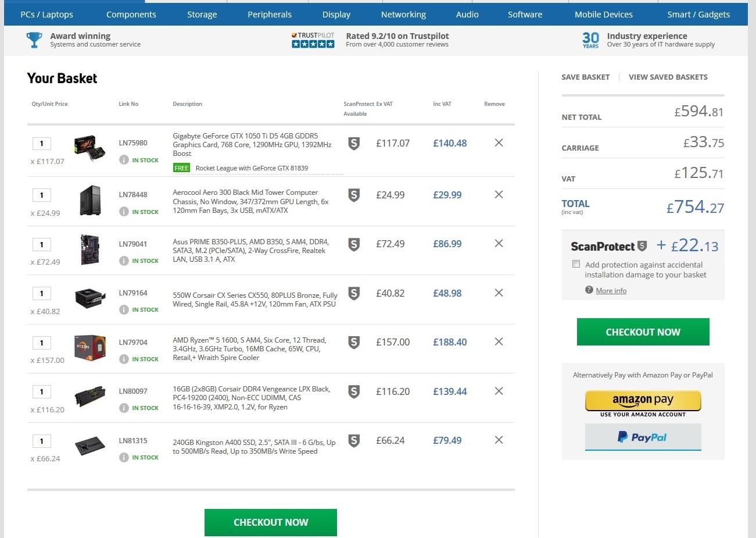This screenshot has width=756, height=538.
Task: Open the Components navigation menu
Action: 131,15
